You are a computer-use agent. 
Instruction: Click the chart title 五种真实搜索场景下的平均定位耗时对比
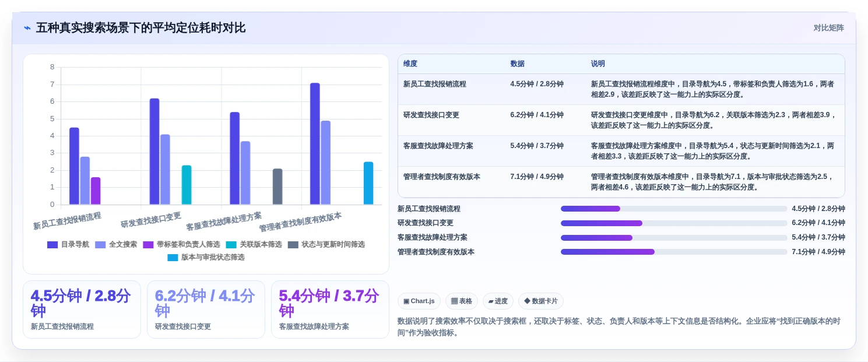click(140, 28)
